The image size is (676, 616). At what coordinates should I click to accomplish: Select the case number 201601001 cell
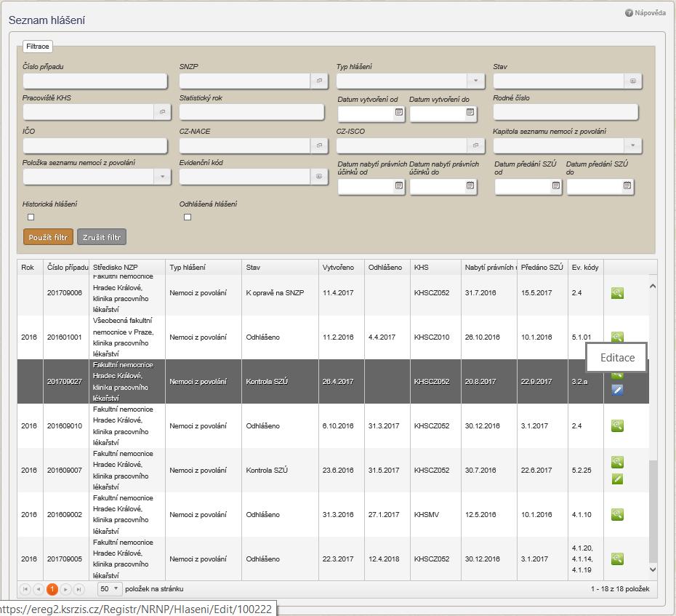(x=65, y=337)
